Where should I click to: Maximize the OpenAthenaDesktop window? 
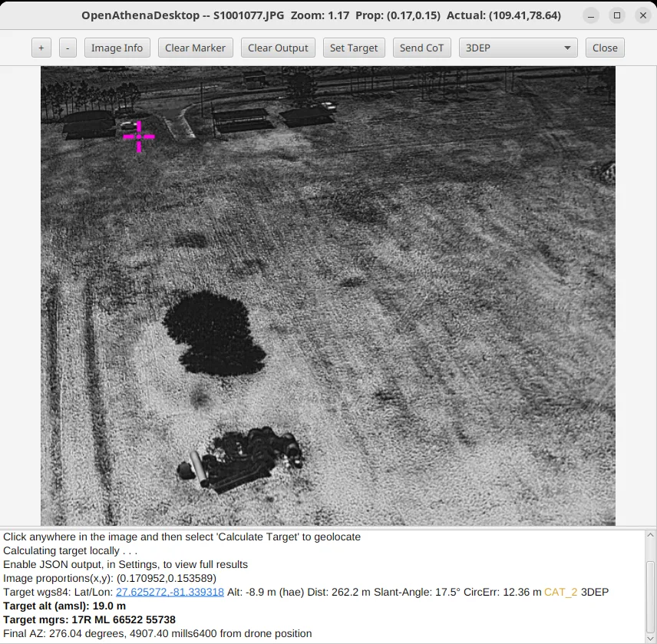coord(616,15)
